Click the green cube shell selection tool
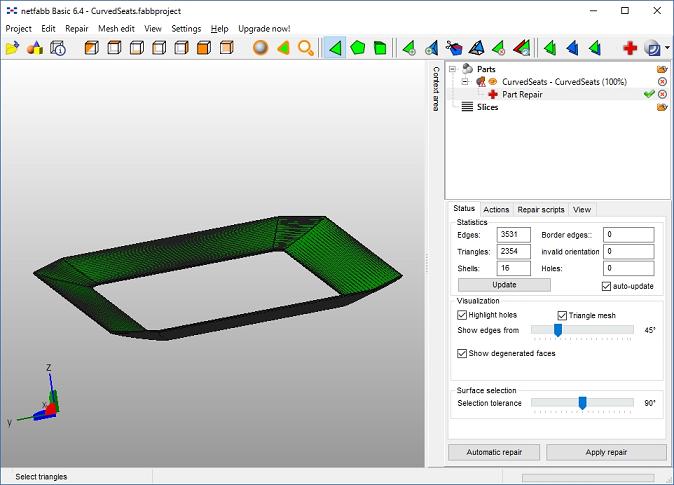The width and height of the screenshot is (674, 485). point(381,48)
